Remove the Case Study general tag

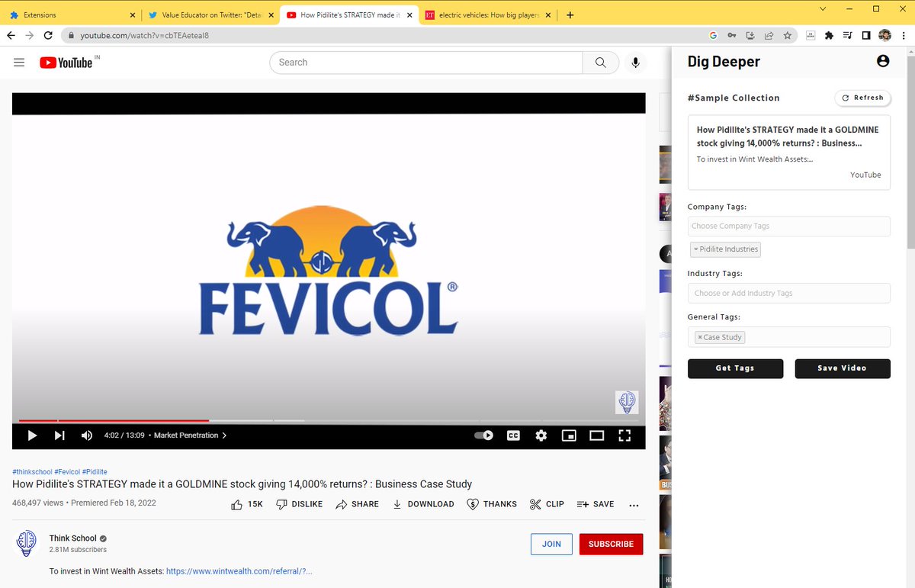click(x=700, y=336)
